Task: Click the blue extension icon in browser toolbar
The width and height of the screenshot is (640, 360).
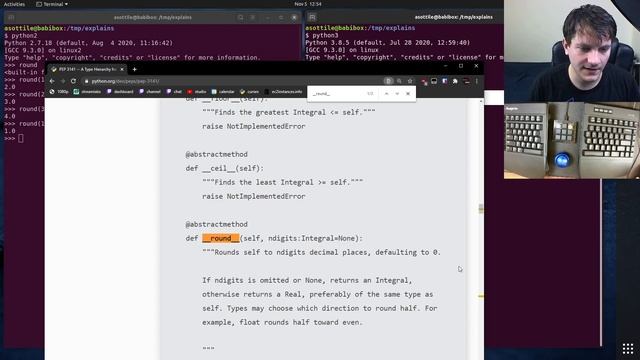Action: tap(444, 81)
